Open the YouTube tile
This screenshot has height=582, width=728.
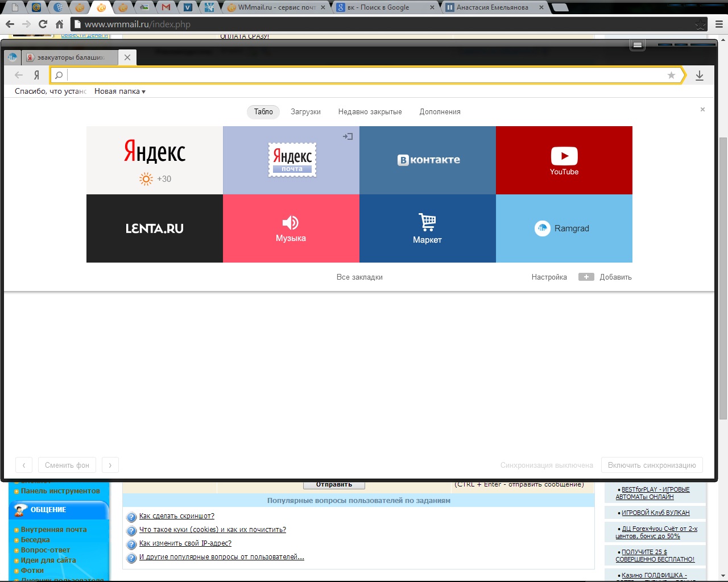[564, 160]
